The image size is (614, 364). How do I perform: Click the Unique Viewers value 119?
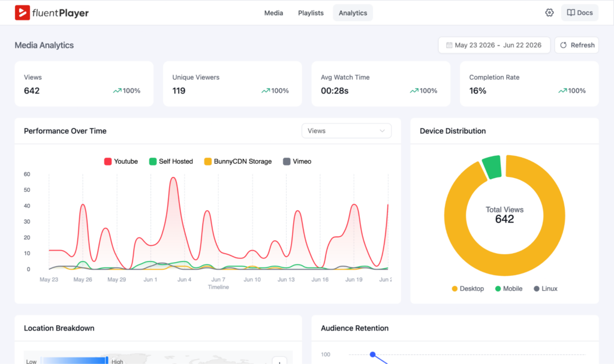tap(179, 91)
